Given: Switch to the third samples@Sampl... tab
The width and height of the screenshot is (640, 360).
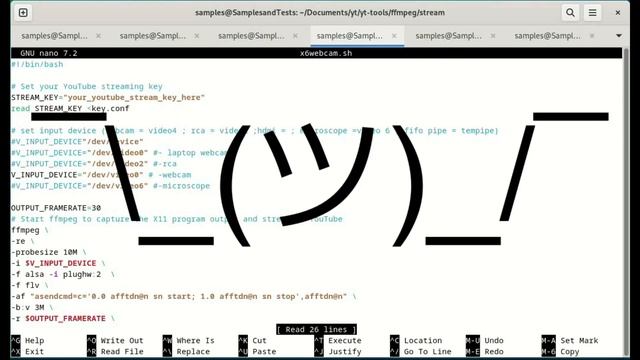Looking at the screenshot, I should click(x=251, y=36).
